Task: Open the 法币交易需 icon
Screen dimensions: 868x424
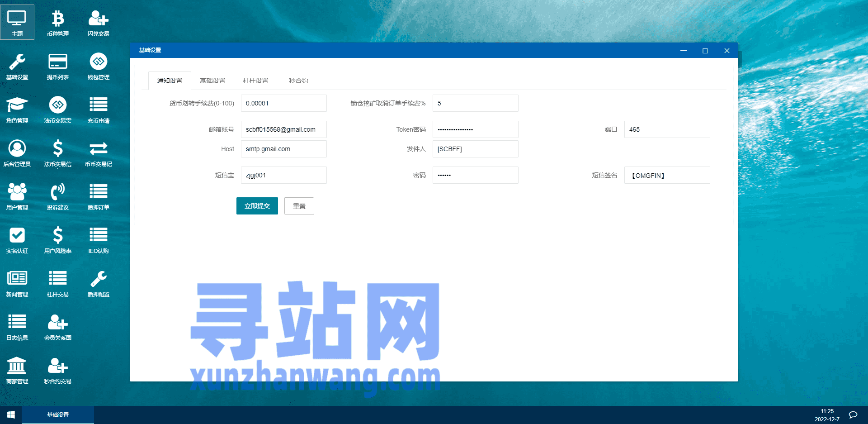Action: [58, 109]
